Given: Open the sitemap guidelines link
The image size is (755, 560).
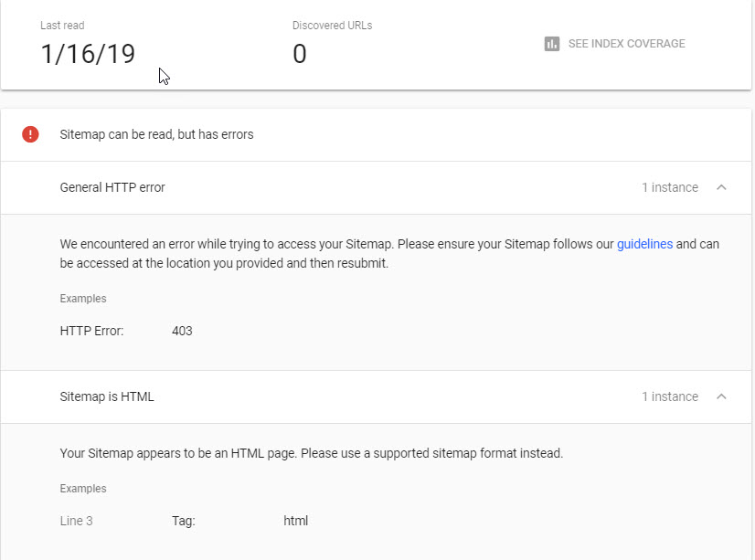Looking at the screenshot, I should pos(644,244).
